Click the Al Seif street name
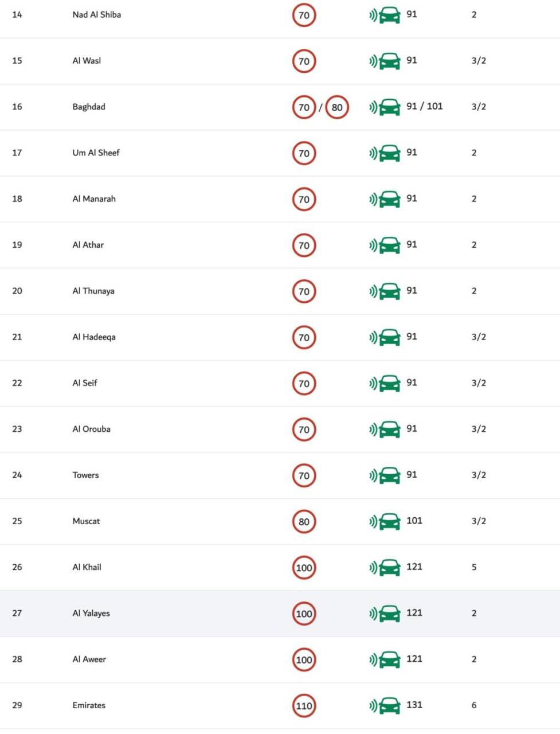Image resolution: width=560 pixels, height=734 pixels. tap(85, 383)
